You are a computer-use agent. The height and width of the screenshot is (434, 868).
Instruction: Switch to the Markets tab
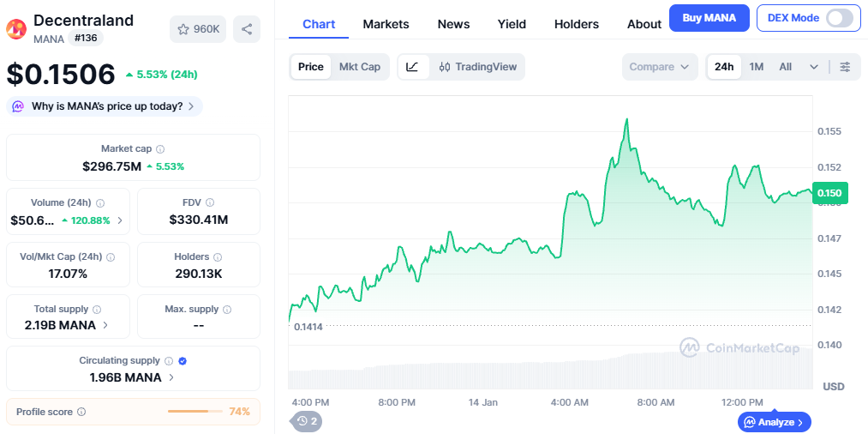[386, 24]
